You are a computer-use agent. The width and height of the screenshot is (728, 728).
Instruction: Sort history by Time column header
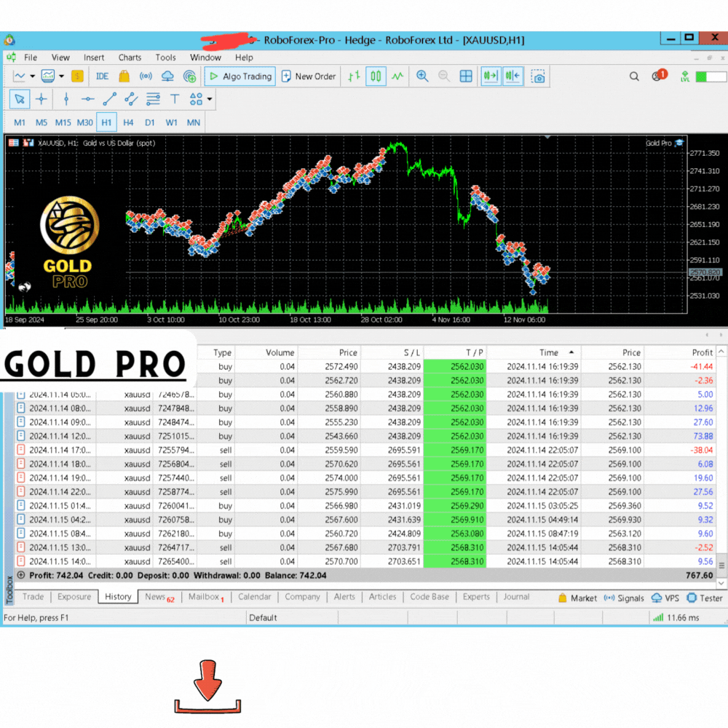pyautogui.click(x=534, y=352)
